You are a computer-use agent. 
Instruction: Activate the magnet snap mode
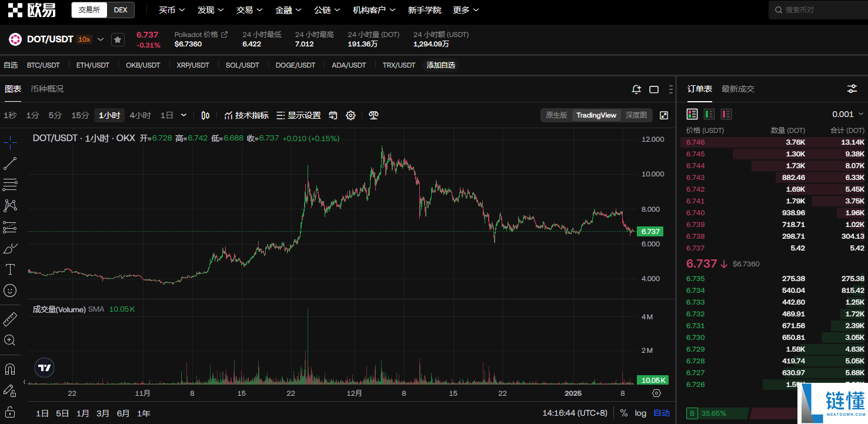(10, 369)
